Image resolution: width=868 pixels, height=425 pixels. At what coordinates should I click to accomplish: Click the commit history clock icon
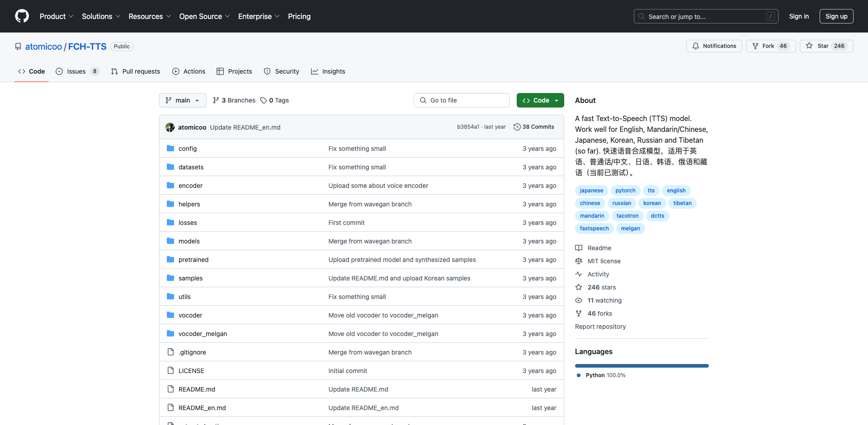[518, 127]
